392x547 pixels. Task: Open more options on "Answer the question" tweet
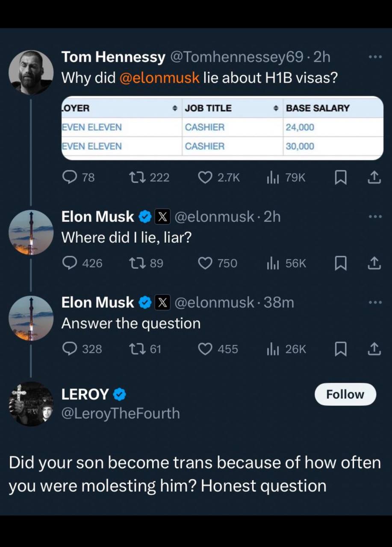click(x=374, y=302)
